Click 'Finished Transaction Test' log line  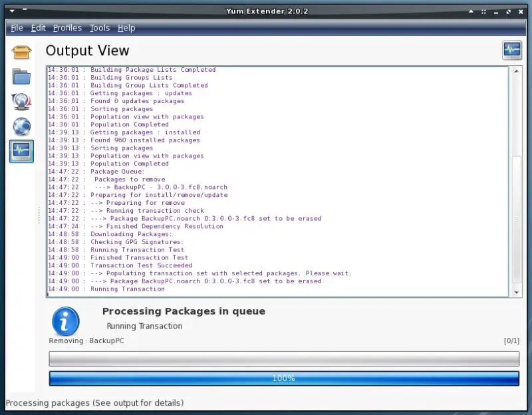coord(118,257)
